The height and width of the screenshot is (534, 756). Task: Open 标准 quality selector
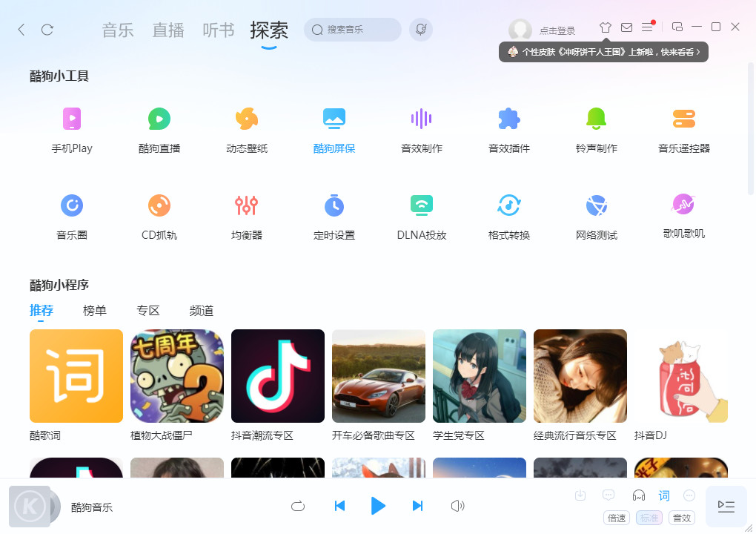(649, 518)
